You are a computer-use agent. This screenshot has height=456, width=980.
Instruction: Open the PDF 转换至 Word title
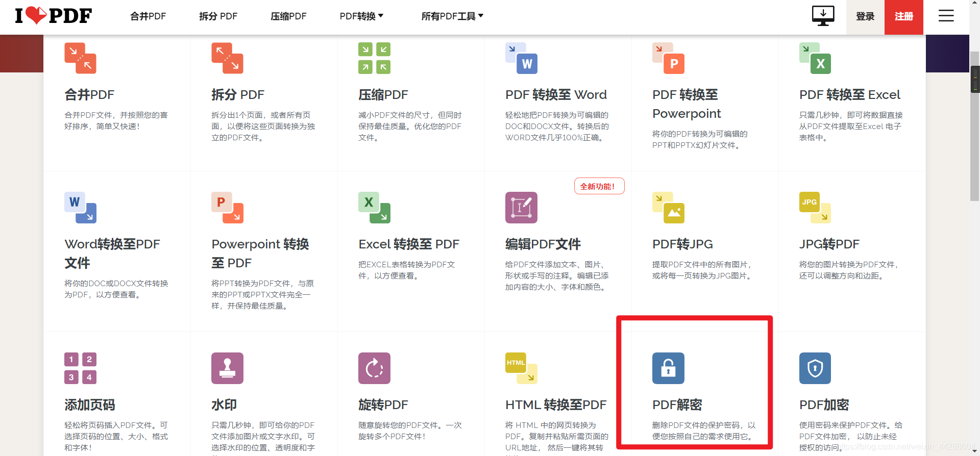pyautogui.click(x=556, y=95)
